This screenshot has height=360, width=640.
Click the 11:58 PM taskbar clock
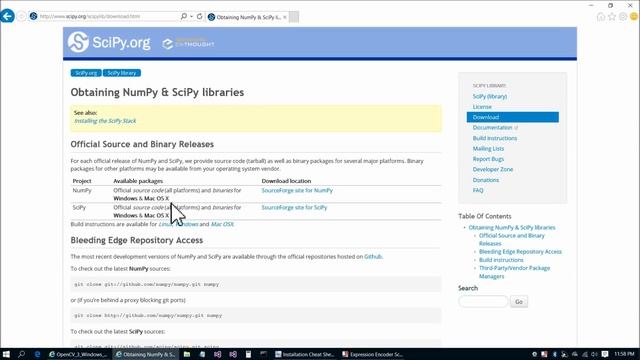624,354
